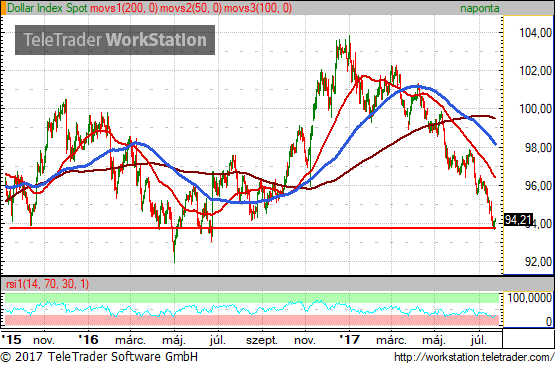Click the 92,00 price axis label

[x=538, y=262]
